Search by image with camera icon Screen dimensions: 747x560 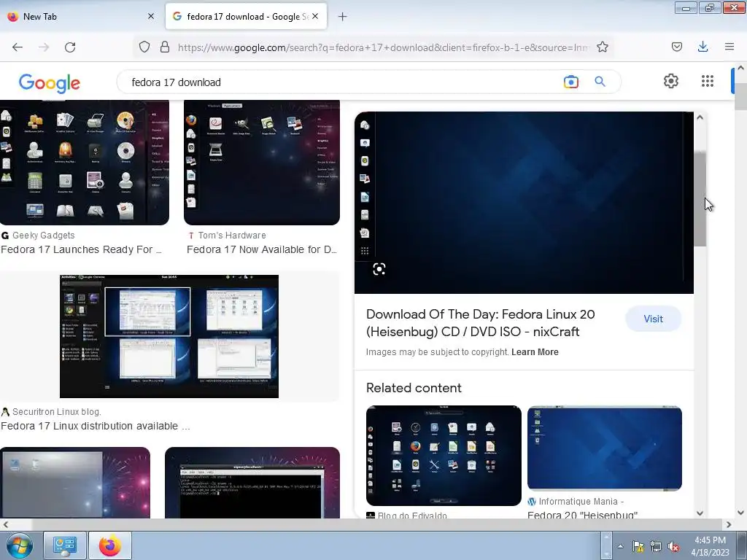[570, 82]
